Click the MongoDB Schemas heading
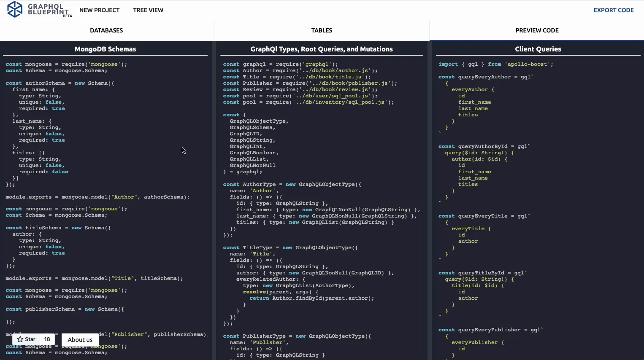644x360 pixels. click(x=105, y=49)
